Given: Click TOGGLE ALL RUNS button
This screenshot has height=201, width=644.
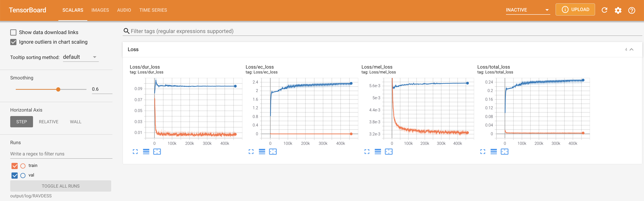Looking at the screenshot, I should pos(61,186).
